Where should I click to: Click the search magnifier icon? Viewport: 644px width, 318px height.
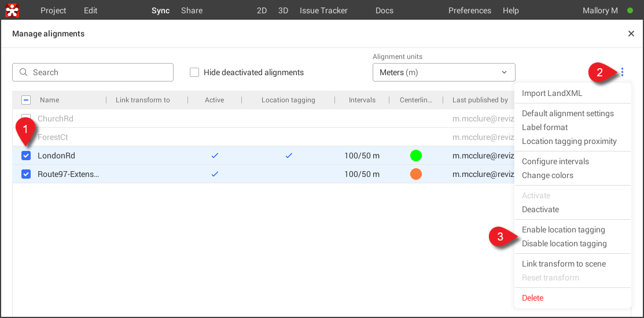[x=24, y=72]
